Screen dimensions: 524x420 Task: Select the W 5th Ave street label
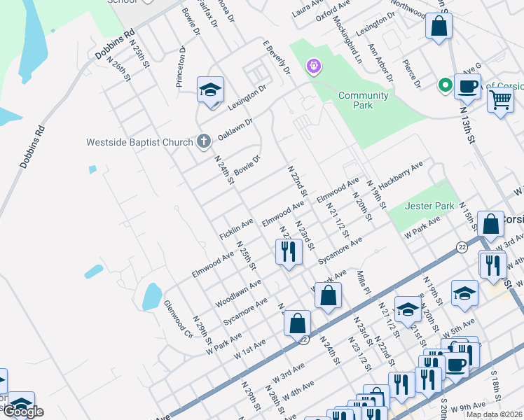point(458,328)
